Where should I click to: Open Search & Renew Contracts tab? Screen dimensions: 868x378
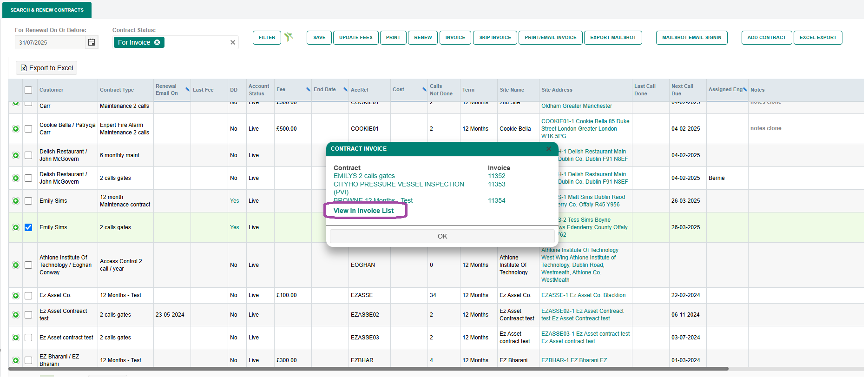point(47,10)
